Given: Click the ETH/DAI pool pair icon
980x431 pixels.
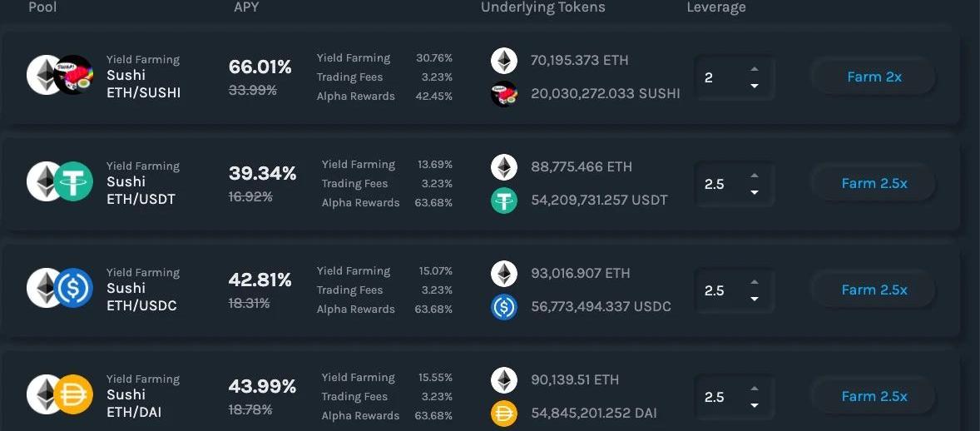Looking at the screenshot, I should tap(59, 394).
